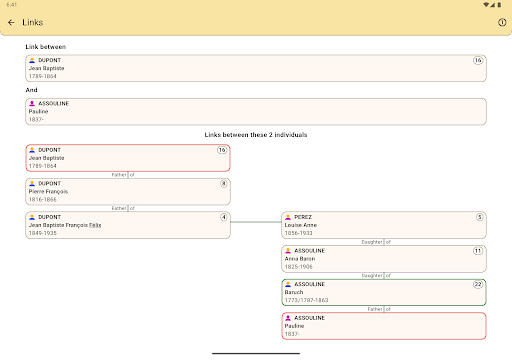Click 'Father of' label below Pierre François
Viewport: 512px width, 360px height.
[123, 208]
